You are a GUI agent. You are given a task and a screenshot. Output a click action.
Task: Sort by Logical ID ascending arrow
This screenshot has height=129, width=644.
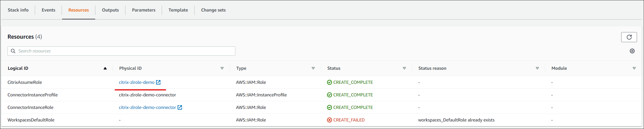(x=105, y=68)
